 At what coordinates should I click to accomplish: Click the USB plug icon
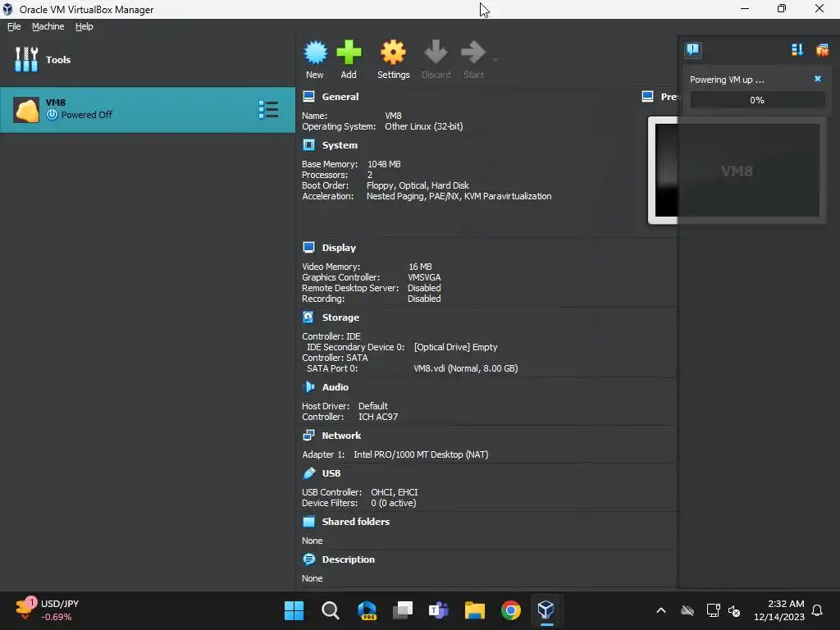point(308,473)
